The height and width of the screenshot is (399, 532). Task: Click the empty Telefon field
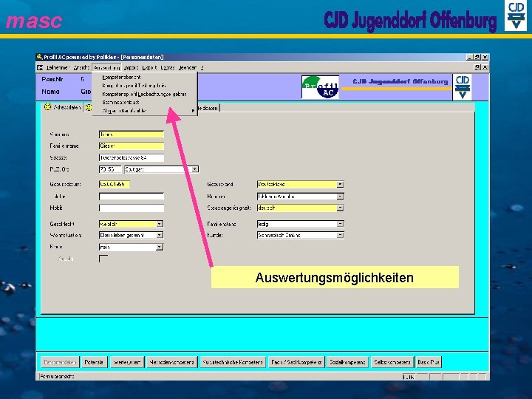click(x=132, y=197)
